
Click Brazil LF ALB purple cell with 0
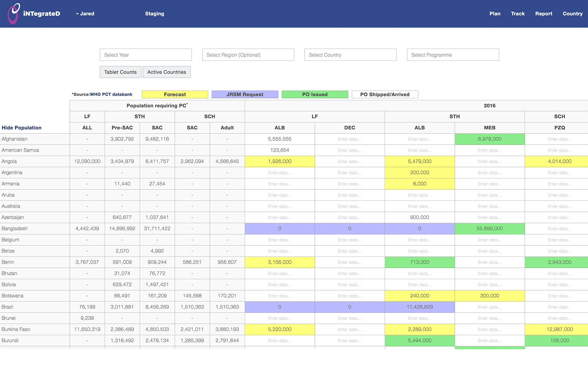[x=280, y=307]
